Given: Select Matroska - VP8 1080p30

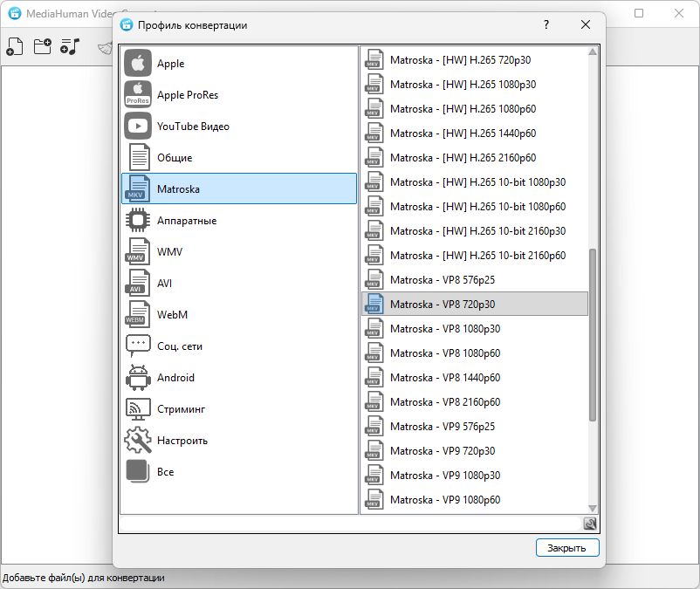Looking at the screenshot, I should pyautogui.click(x=475, y=329).
